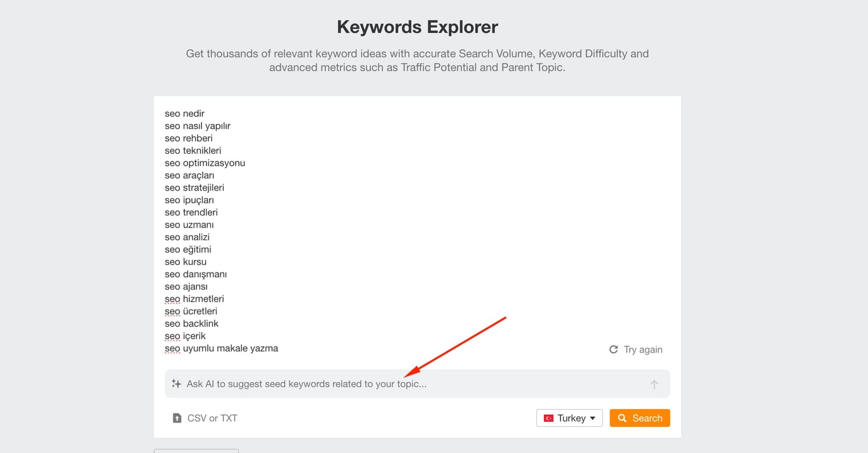
Task: Click the "seo danışmanı" keyword line
Action: click(x=196, y=274)
